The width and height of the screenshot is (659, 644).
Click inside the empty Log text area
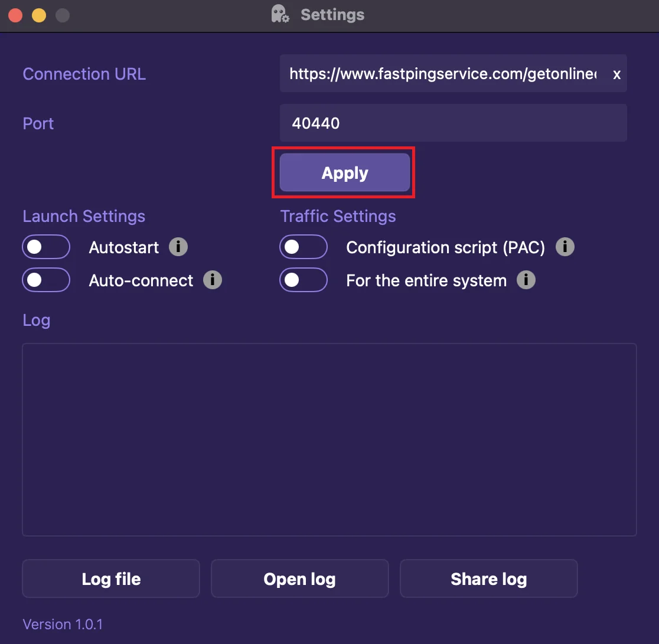[x=329, y=439]
